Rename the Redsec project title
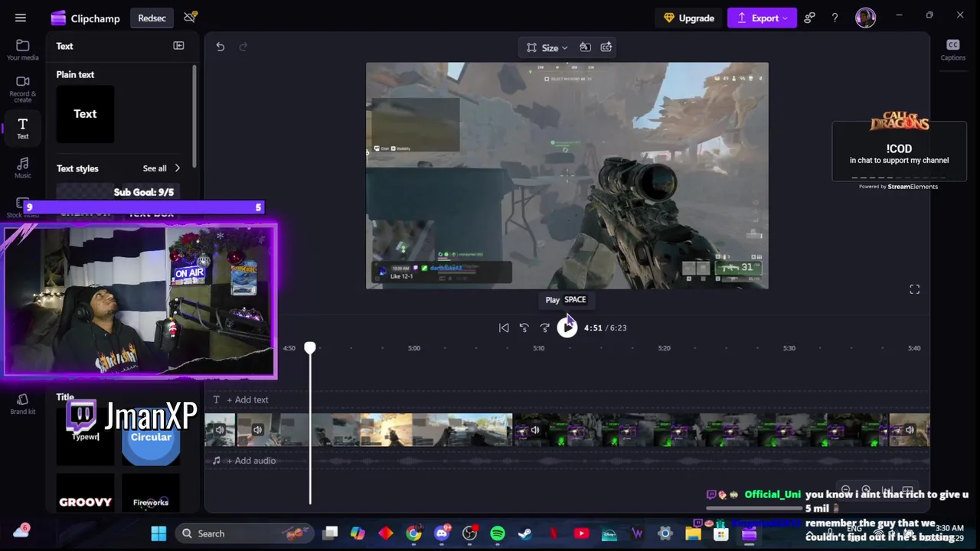The width and height of the screenshot is (980, 551). click(152, 18)
